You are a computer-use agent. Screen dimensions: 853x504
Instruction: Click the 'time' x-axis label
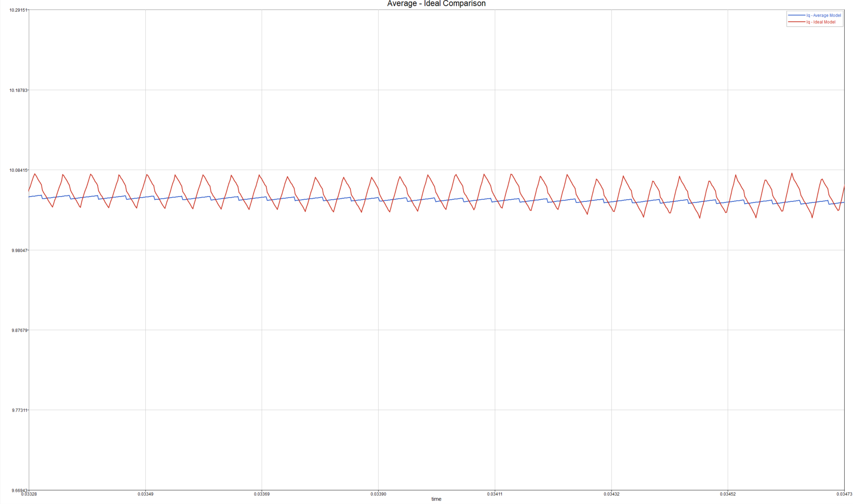436,499
